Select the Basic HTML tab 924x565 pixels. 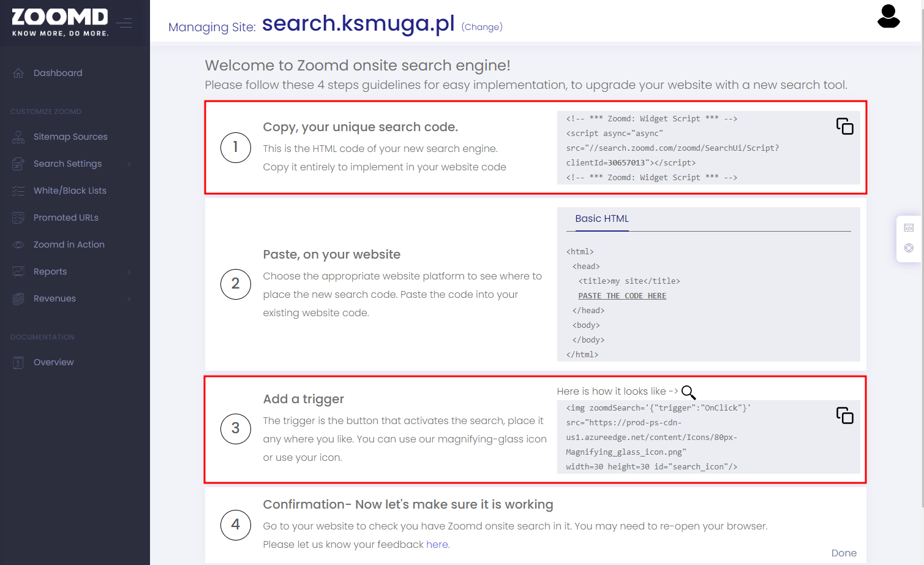click(x=602, y=219)
